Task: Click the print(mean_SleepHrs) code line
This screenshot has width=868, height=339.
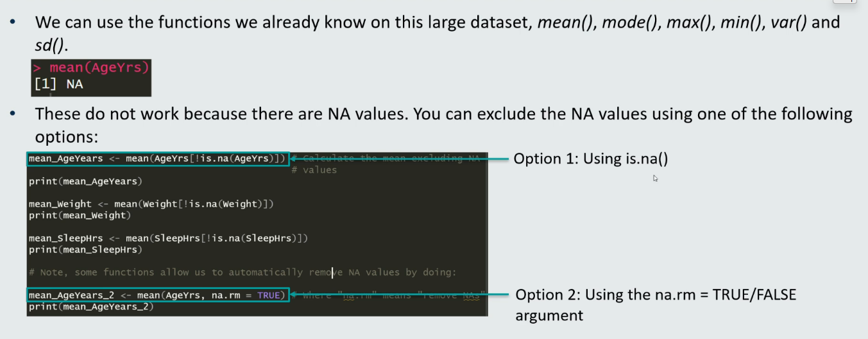Action: click(x=85, y=249)
